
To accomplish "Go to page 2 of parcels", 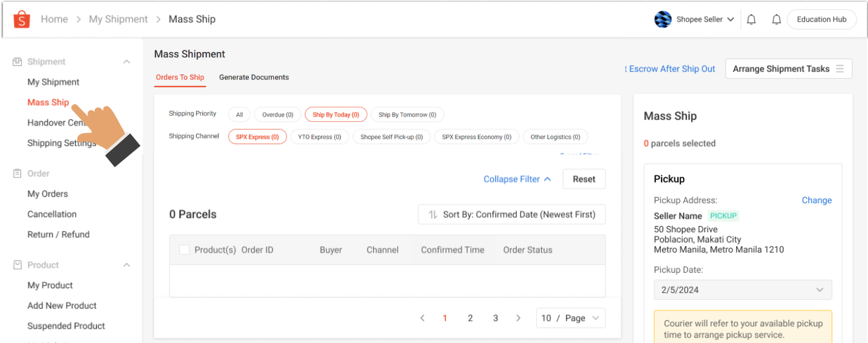I will (470, 318).
